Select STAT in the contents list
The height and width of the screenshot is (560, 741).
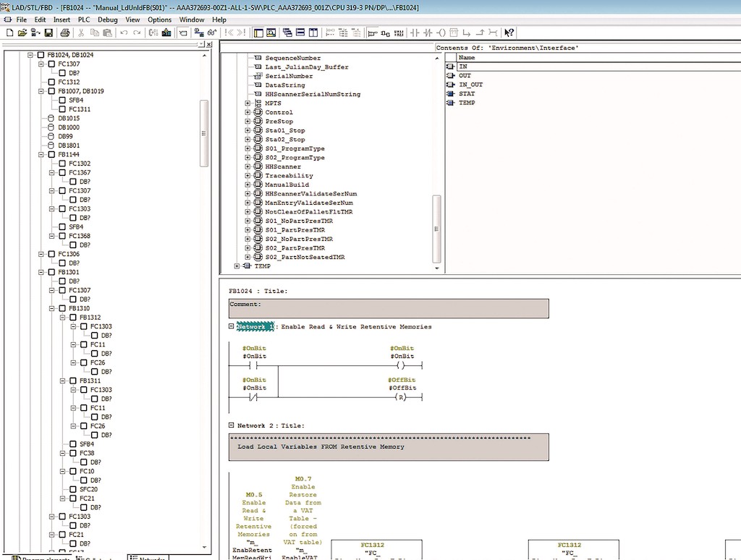click(x=467, y=93)
